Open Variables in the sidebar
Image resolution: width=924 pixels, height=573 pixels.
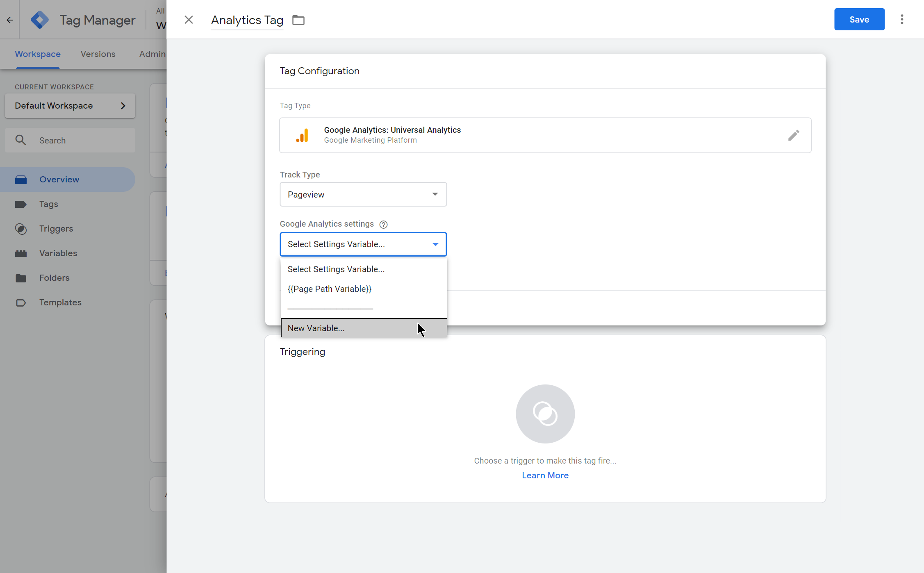coord(68,253)
